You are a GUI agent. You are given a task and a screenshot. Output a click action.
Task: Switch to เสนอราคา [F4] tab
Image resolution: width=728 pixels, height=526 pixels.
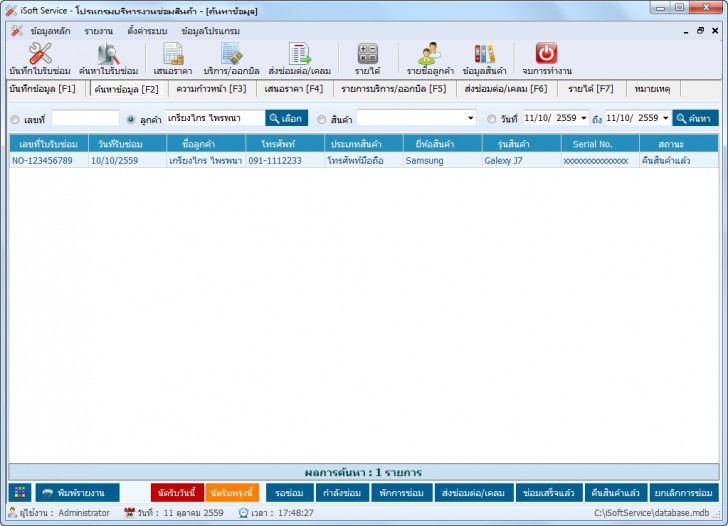click(x=293, y=89)
